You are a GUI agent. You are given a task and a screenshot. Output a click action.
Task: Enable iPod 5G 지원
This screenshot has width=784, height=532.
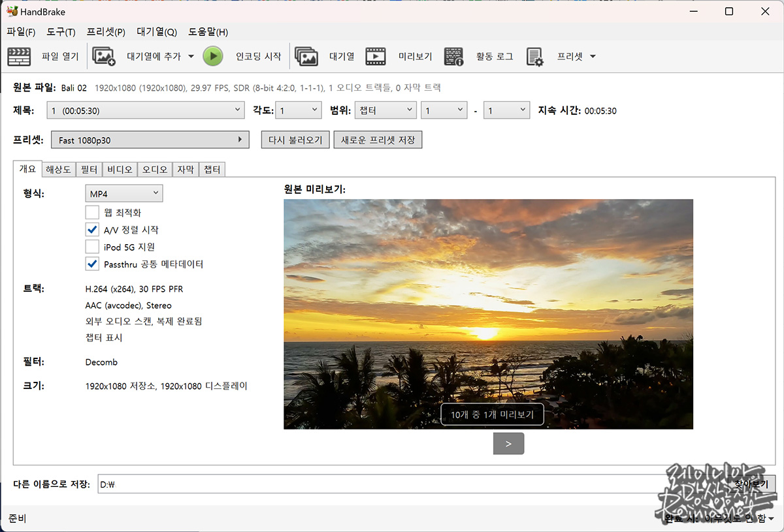[91, 247]
